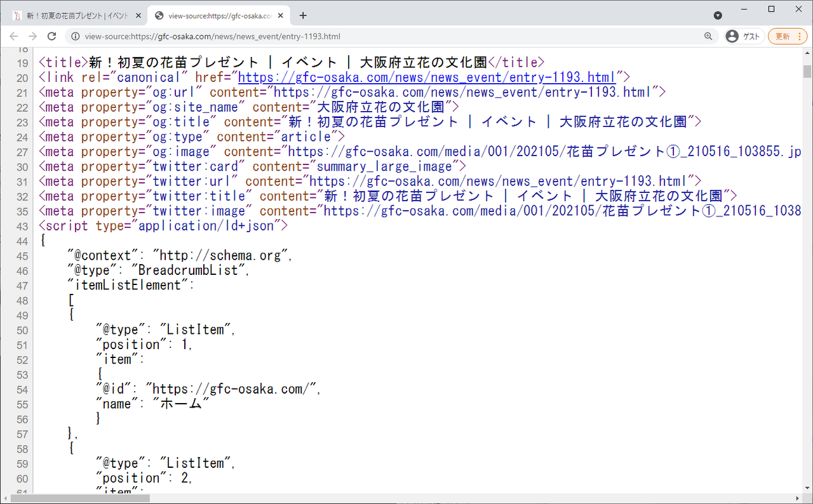Open the canonical href entry-1193.html link
Viewport: 813px width, 504px height.
(x=426, y=77)
